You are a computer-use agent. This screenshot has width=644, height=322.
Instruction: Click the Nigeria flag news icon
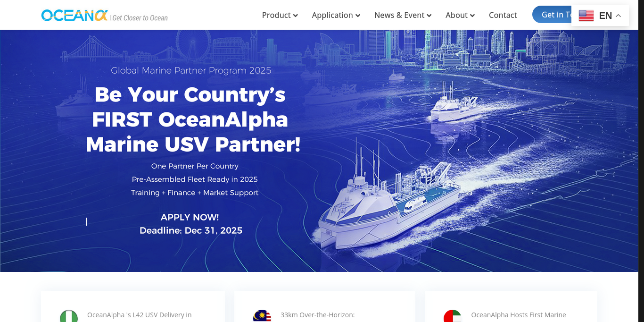69,316
